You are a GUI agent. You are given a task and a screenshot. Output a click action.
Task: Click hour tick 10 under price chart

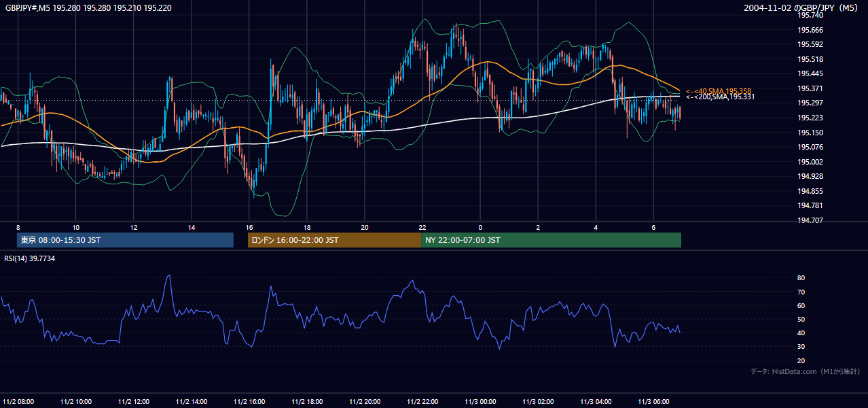point(76,227)
